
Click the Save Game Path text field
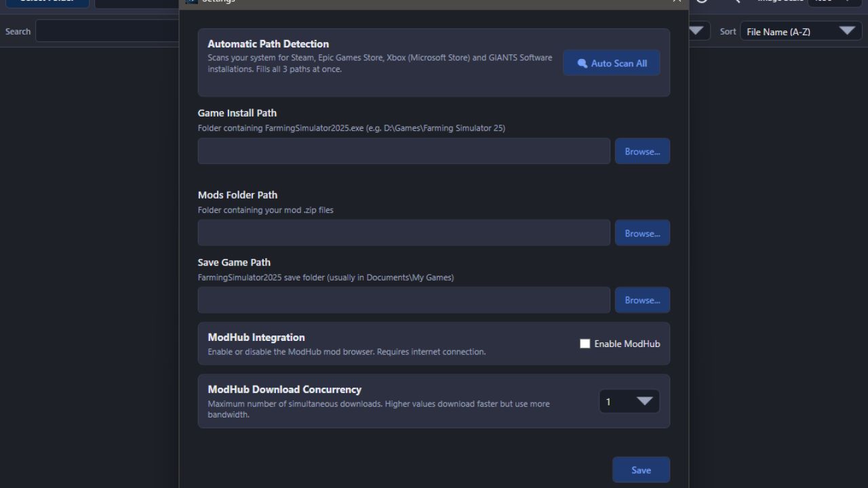(403, 300)
